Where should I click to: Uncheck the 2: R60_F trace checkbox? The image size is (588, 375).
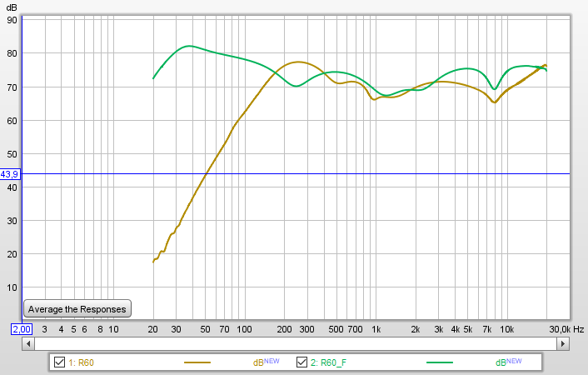click(x=301, y=362)
